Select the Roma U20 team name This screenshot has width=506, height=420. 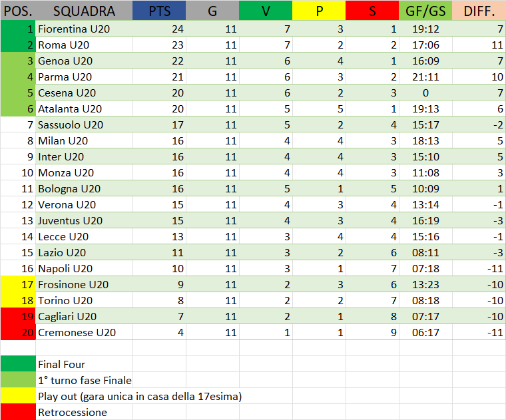(x=64, y=45)
